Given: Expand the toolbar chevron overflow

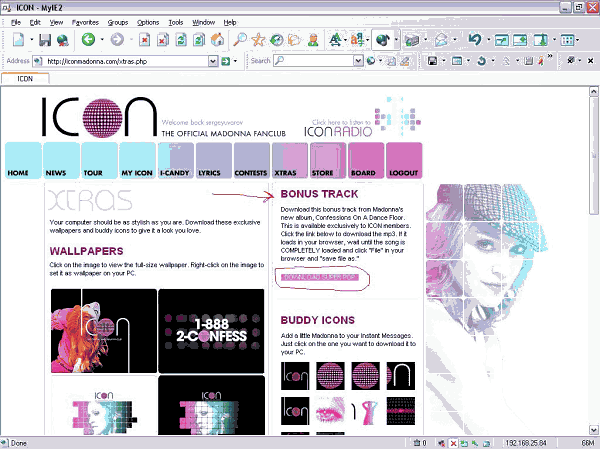Looking at the screenshot, I should click(x=550, y=57).
